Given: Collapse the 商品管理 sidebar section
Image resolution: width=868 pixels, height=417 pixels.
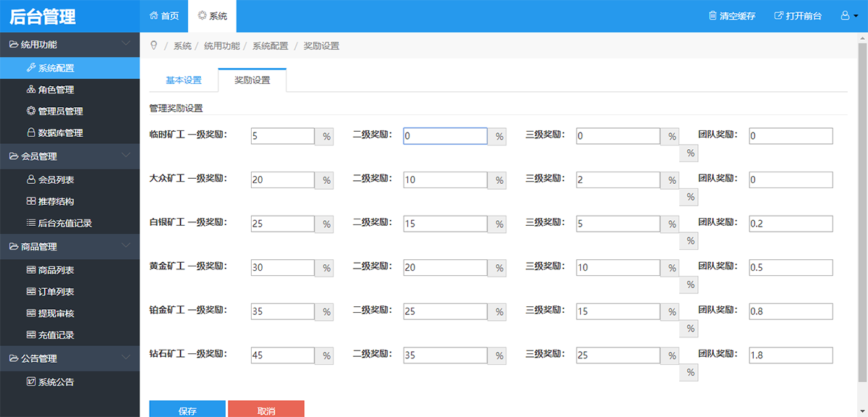Looking at the screenshot, I should (x=126, y=246).
